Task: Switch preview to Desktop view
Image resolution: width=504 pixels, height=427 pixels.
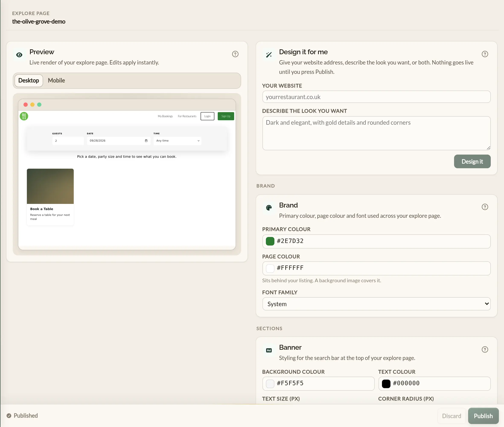Action: pyautogui.click(x=29, y=81)
